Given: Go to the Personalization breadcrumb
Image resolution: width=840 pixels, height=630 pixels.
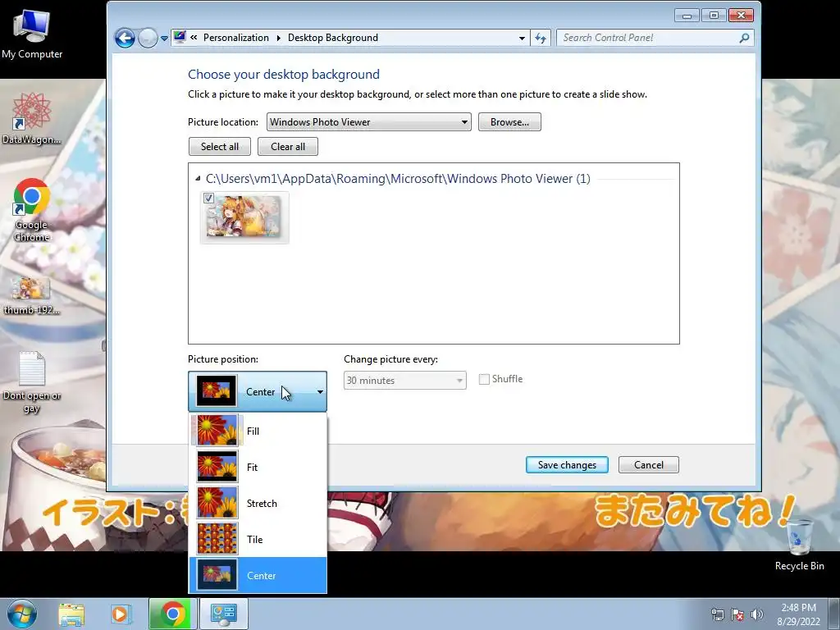Looking at the screenshot, I should coord(236,38).
